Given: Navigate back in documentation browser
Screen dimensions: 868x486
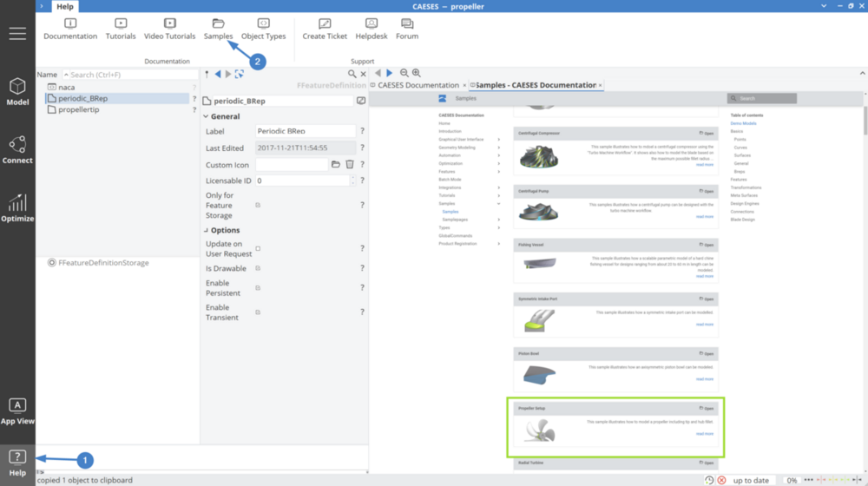Looking at the screenshot, I should click(x=378, y=73).
